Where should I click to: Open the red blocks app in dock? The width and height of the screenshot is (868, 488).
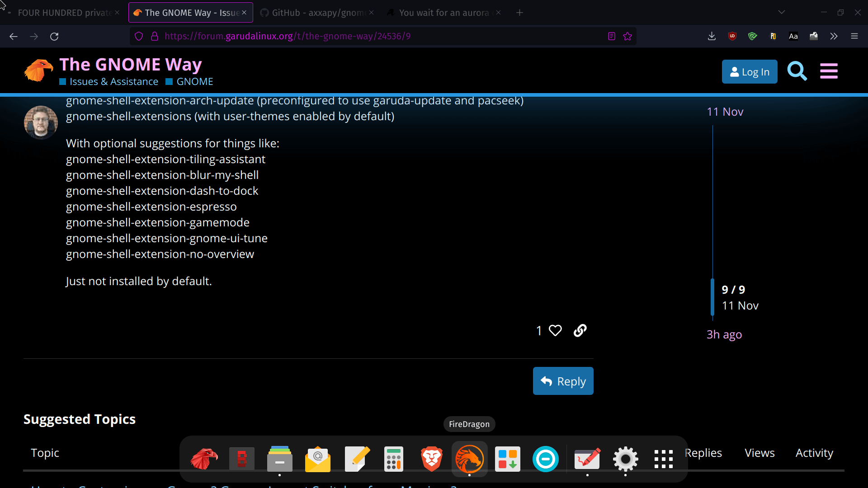(x=242, y=459)
